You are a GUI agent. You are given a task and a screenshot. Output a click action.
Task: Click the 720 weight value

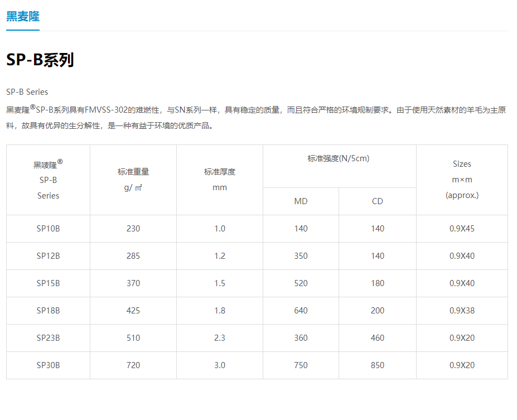pyautogui.click(x=133, y=365)
